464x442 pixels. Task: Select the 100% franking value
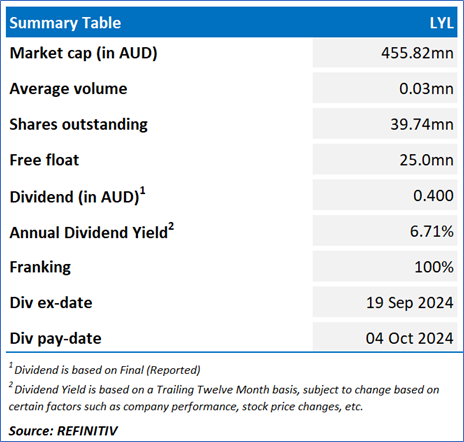tap(434, 267)
